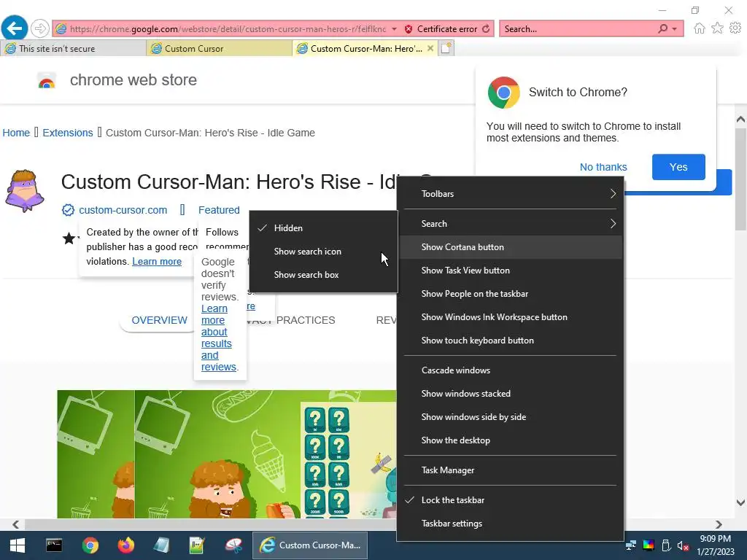Open the search provider dropdown arrow
This screenshot has height=560, width=747.
pos(674,29)
